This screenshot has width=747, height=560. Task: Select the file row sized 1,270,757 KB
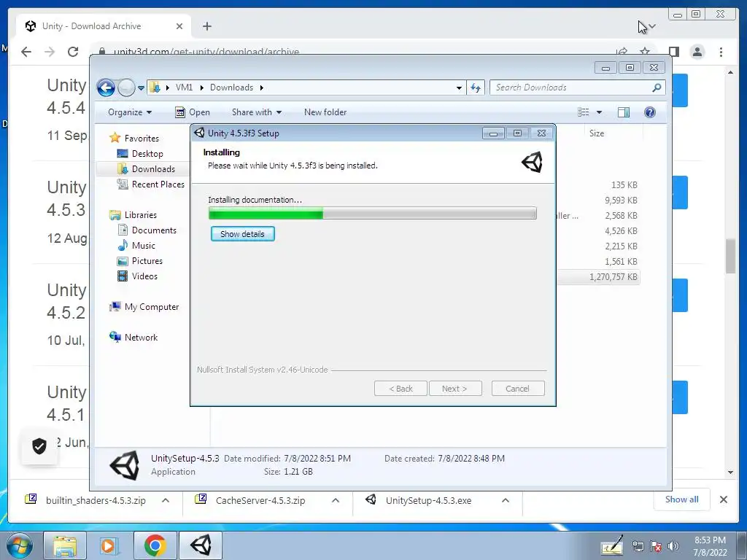598,277
